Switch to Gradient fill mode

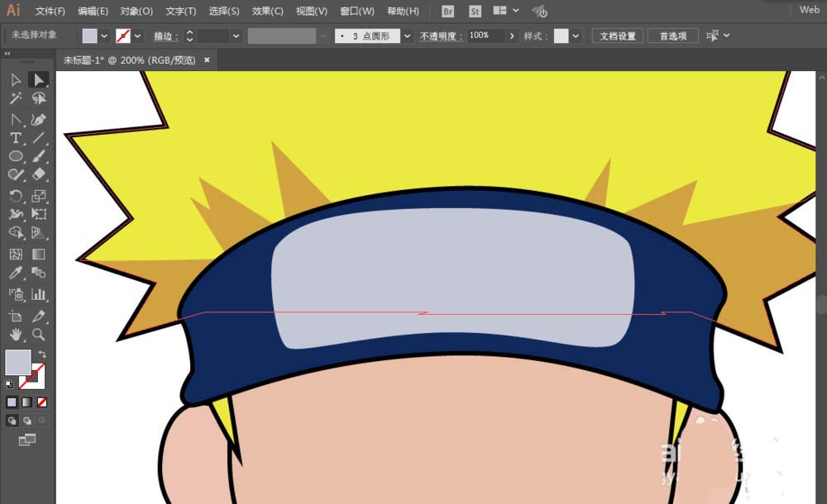(x=27, y=402)
